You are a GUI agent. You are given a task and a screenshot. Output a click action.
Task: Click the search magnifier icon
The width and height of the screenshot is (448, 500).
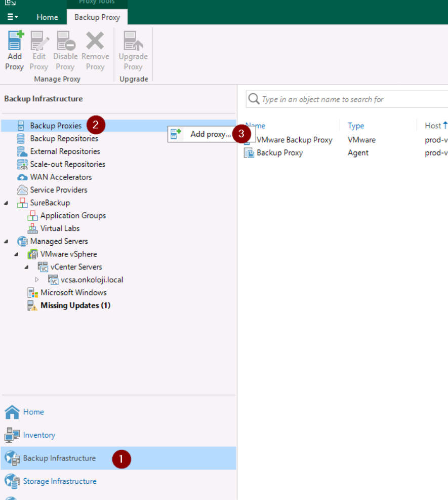(254, 99)
